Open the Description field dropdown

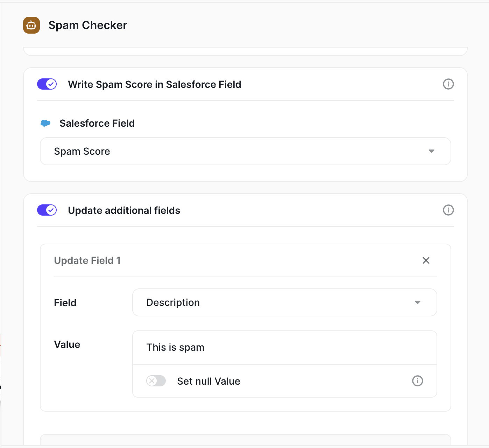pos(285,302)
